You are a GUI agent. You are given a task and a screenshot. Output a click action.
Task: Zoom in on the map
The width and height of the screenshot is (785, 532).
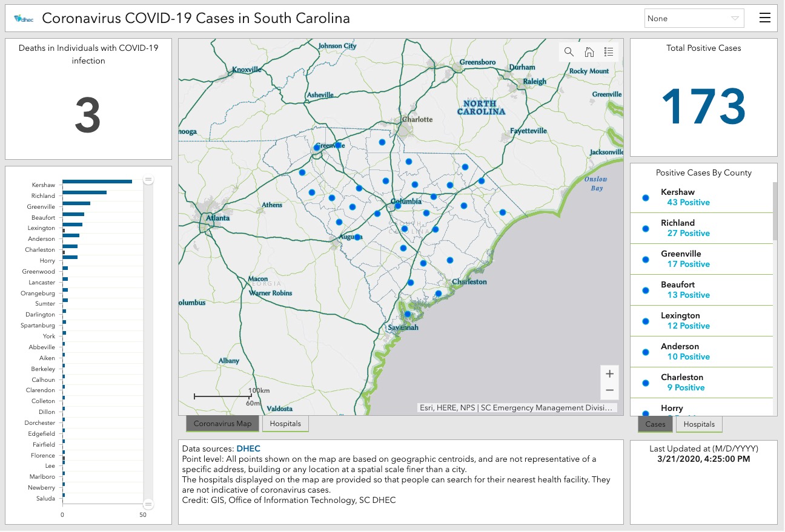click(x=610, y=374)
